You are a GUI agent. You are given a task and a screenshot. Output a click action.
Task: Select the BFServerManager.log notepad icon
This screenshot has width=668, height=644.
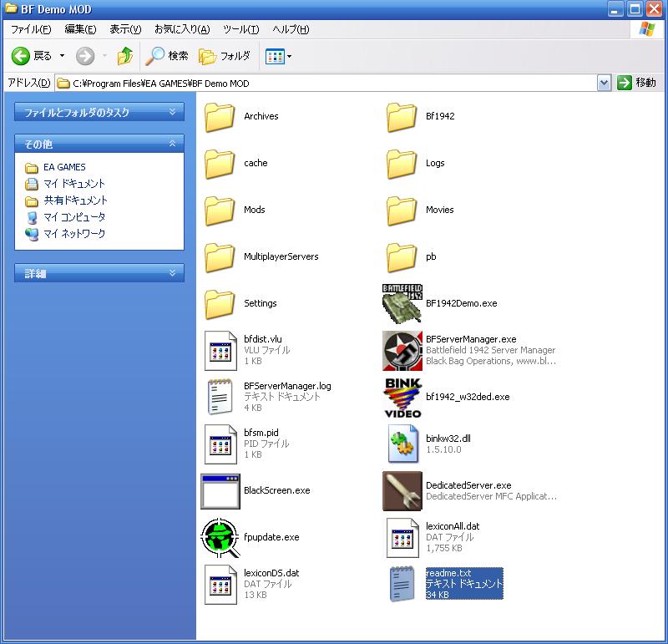tap(220, 397)
